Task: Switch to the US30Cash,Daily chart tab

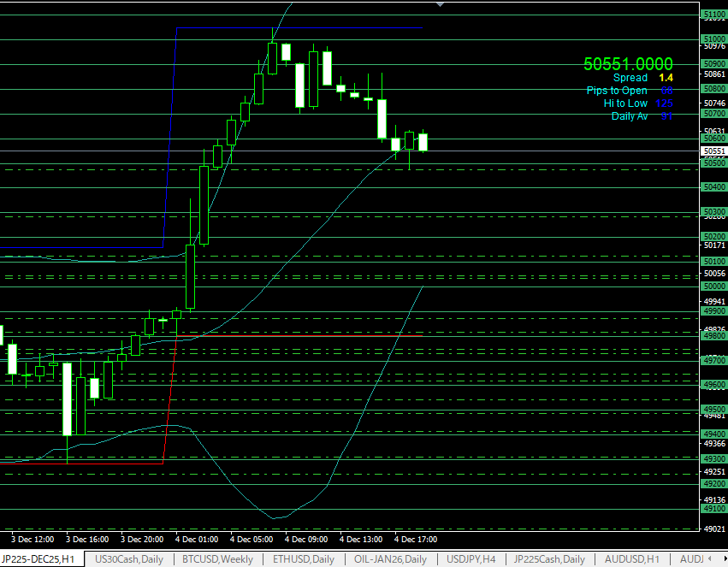Action: (128, 559)
